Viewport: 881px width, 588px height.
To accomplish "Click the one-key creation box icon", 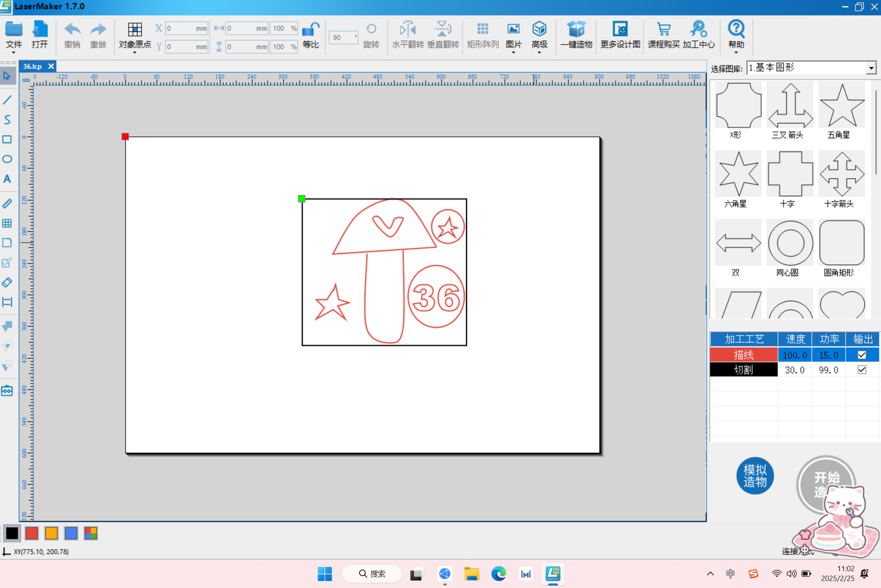I will [576, 30].
